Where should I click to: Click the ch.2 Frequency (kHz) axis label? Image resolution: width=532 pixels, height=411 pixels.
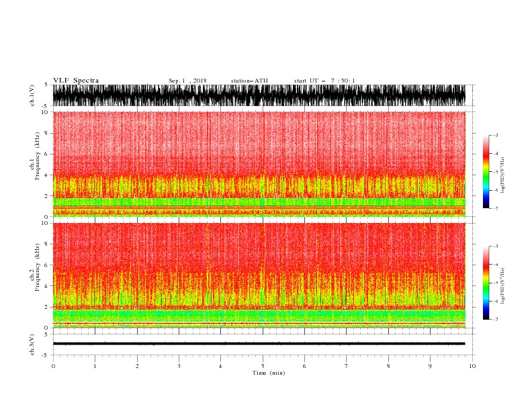pyautogui.click(x=35, y=267)
